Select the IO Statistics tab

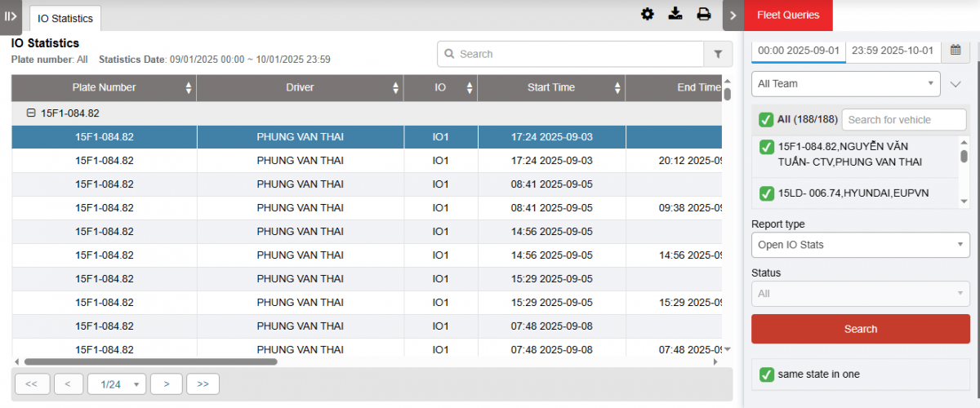click(x=65, y=18)
